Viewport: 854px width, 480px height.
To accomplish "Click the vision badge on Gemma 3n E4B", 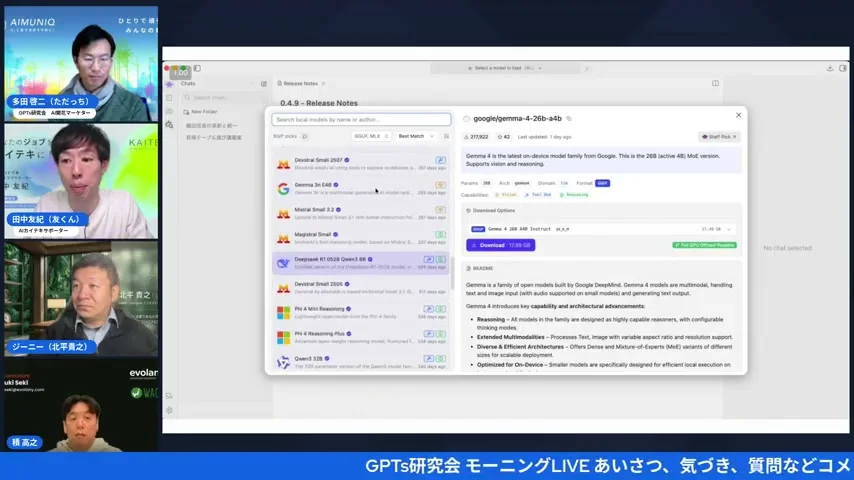I will (x=440, y=185).
